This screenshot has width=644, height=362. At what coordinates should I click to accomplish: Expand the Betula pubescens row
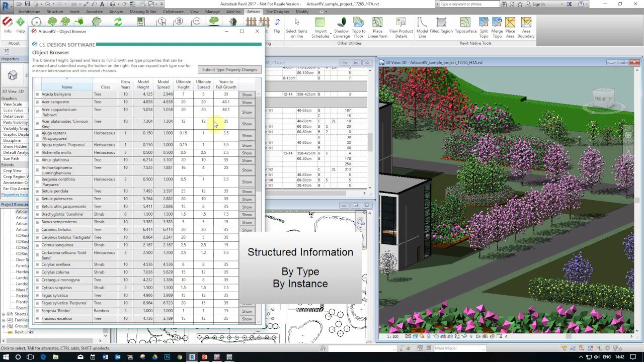[x=37, y=199]
